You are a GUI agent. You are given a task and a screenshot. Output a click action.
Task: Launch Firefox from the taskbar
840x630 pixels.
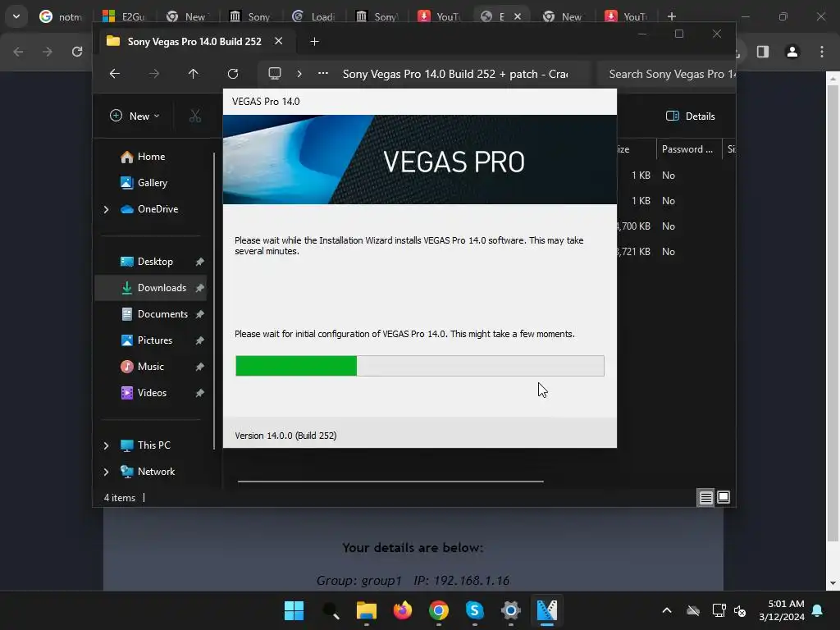(x=403, y=610)
